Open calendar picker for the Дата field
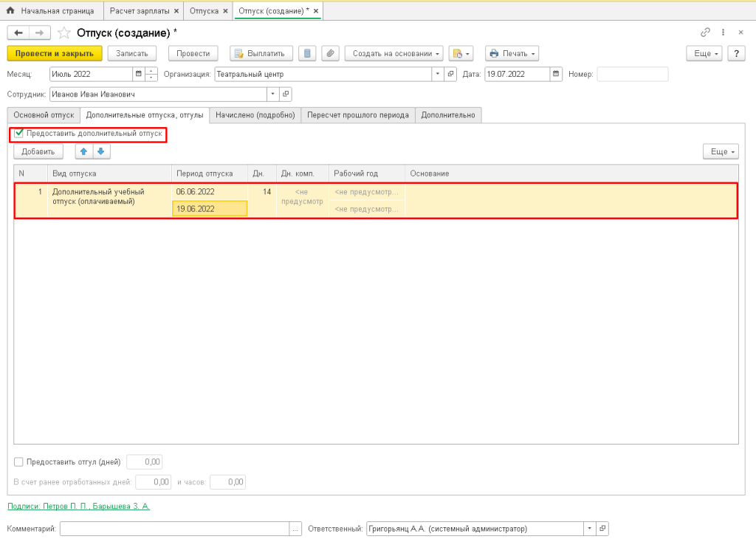The height and width of the screenshot is (542, 756). click(556, 74)
